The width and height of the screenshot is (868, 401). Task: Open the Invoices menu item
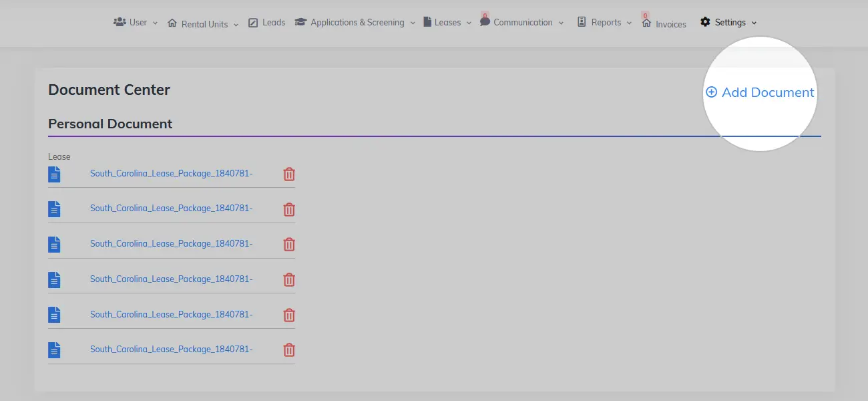click(x=664, y=23)
